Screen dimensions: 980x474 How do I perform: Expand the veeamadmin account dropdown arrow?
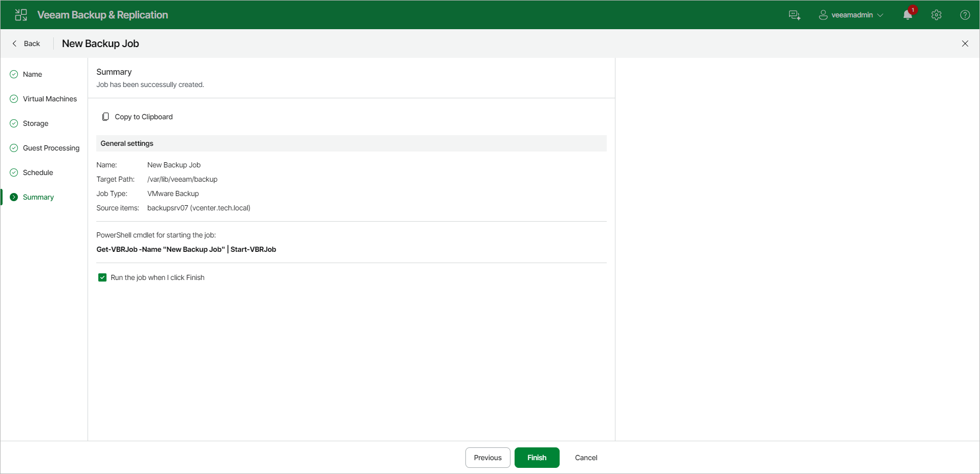[x=880, y=15]
